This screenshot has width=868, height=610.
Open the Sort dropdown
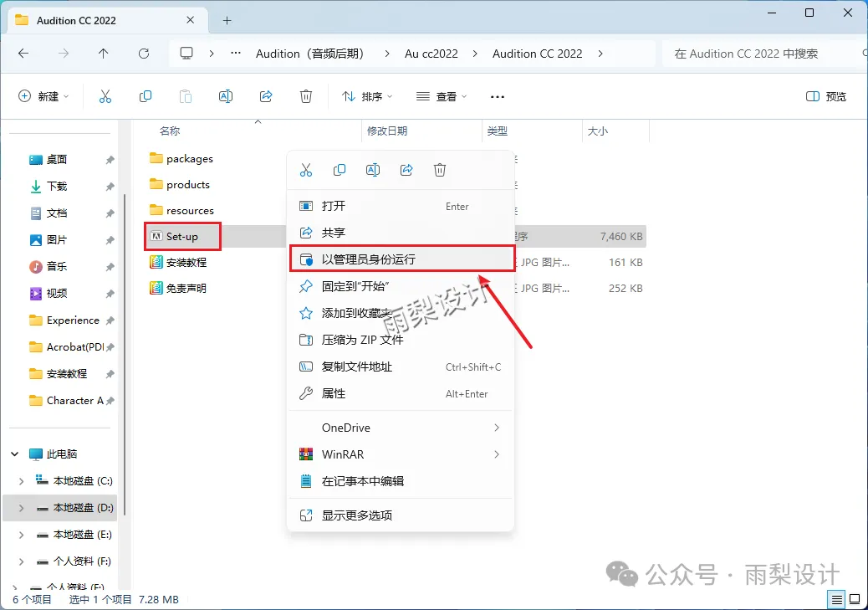(366, 96)
